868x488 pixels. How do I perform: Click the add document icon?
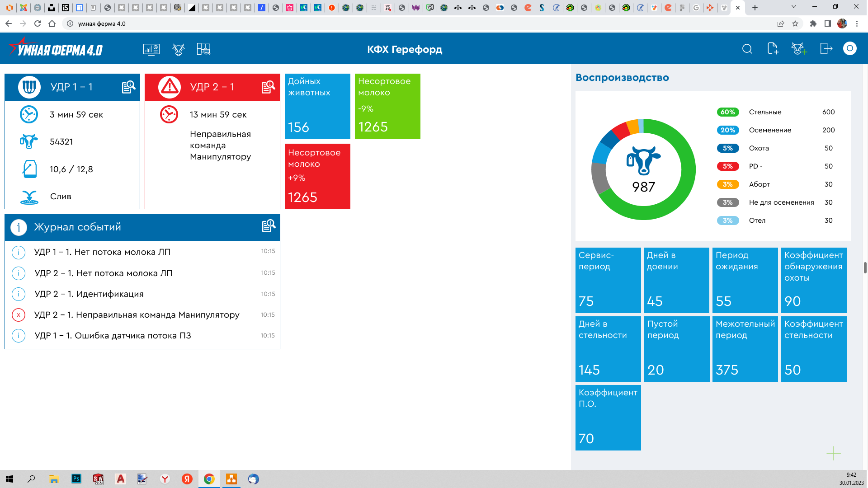click(773, 49)
